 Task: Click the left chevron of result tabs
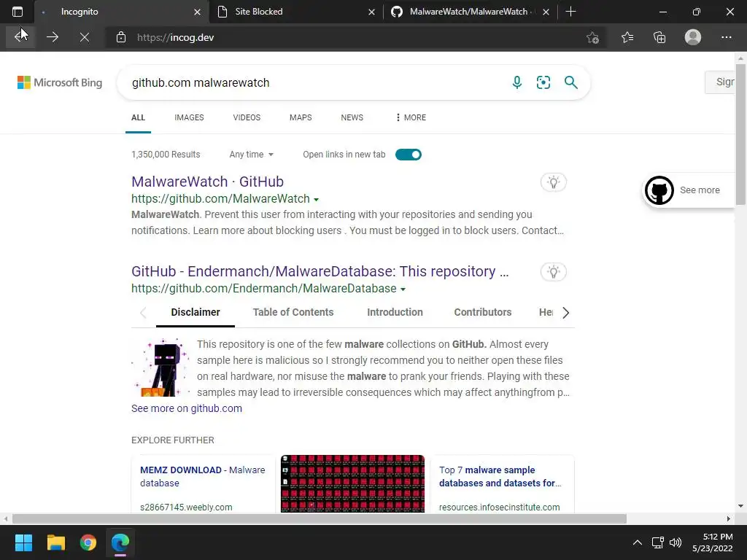pos(143,312)
